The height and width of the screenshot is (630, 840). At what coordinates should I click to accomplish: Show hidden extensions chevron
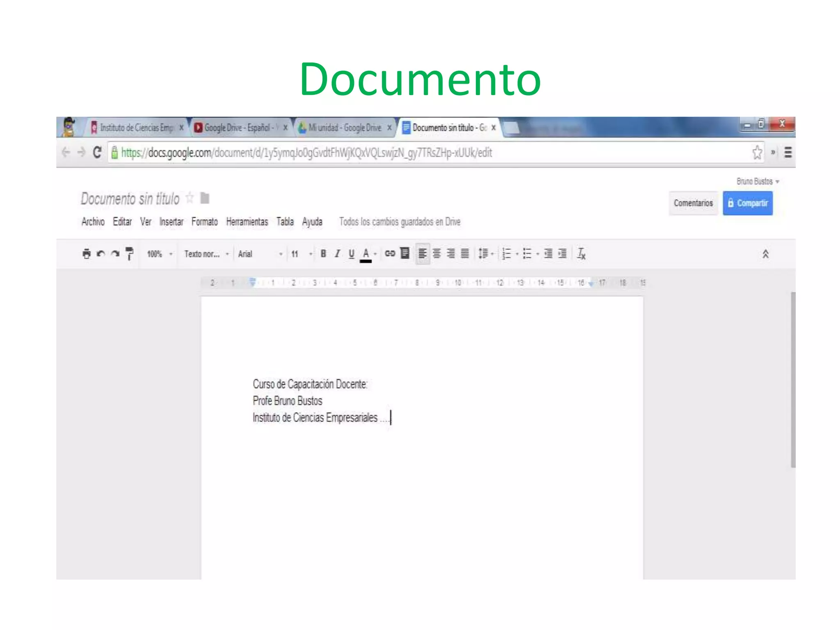[773, 153]
